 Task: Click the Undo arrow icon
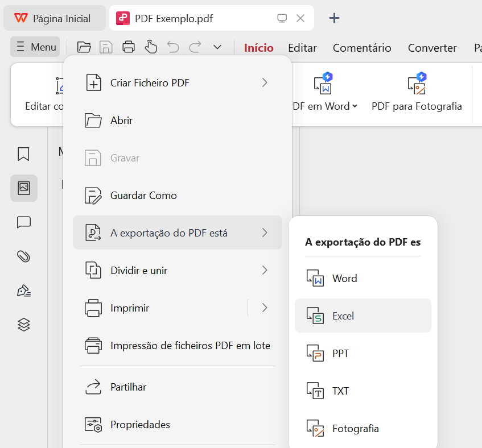tap(173, 47)
